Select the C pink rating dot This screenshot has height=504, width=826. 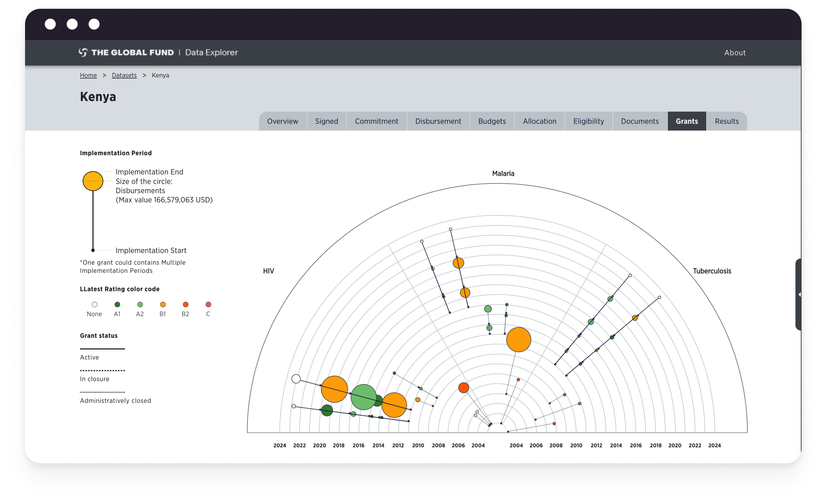point(208,305)
